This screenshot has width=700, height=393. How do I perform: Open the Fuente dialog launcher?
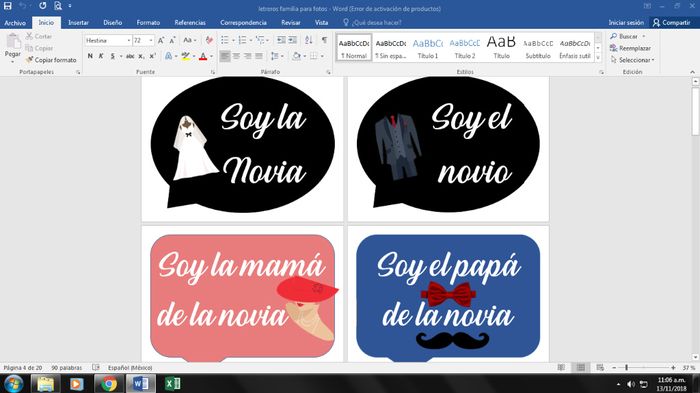click(212, 72)
